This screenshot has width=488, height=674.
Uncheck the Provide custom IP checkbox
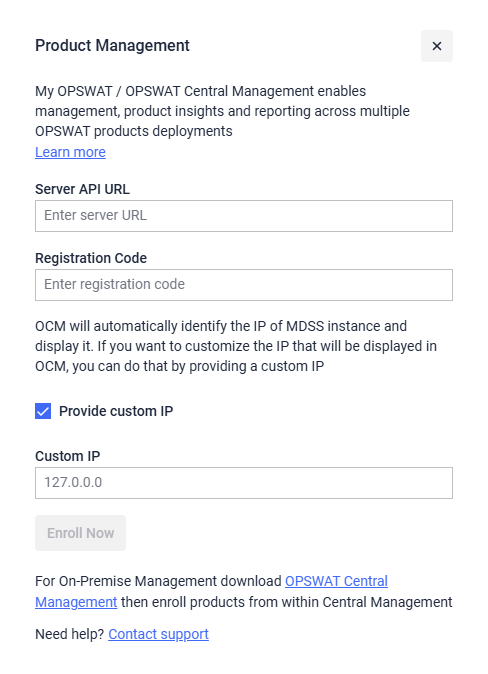pos(43,411)
